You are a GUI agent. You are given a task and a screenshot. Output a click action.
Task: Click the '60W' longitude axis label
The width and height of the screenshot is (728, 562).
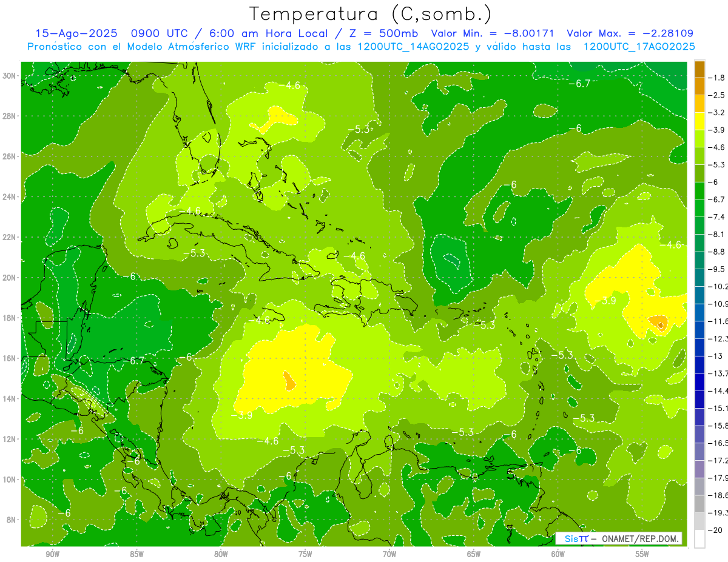[558, 554]
